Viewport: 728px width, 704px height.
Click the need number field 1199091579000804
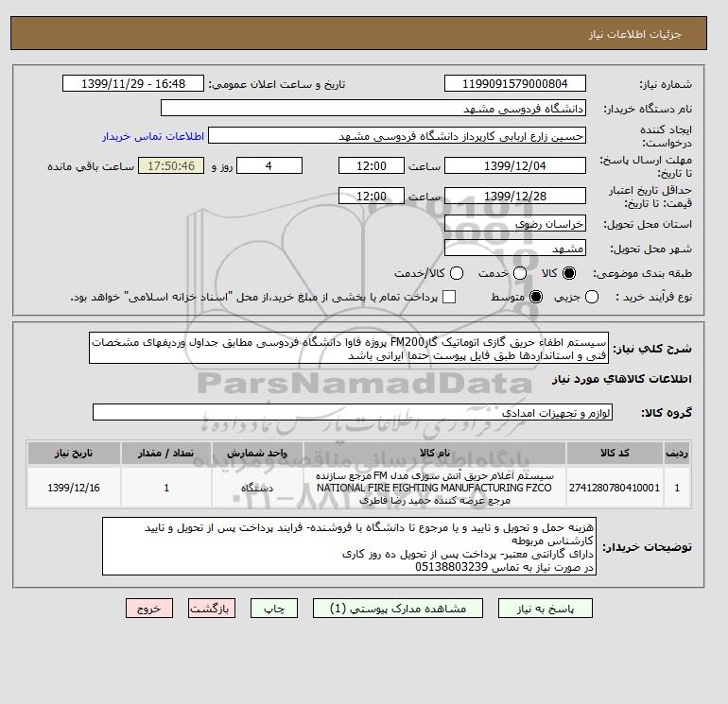pyautogui.click(x=515, y=83)
